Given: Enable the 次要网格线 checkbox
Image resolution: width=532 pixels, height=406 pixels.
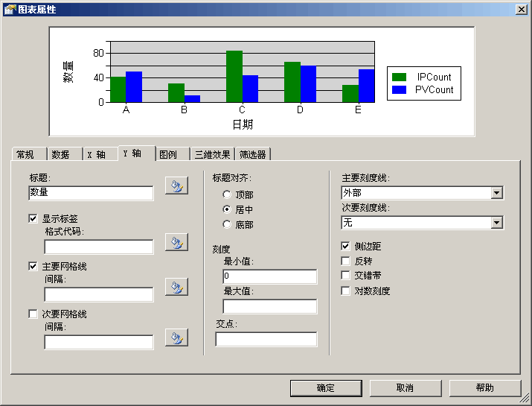Looking at the screenshot, I should (33, 314).
